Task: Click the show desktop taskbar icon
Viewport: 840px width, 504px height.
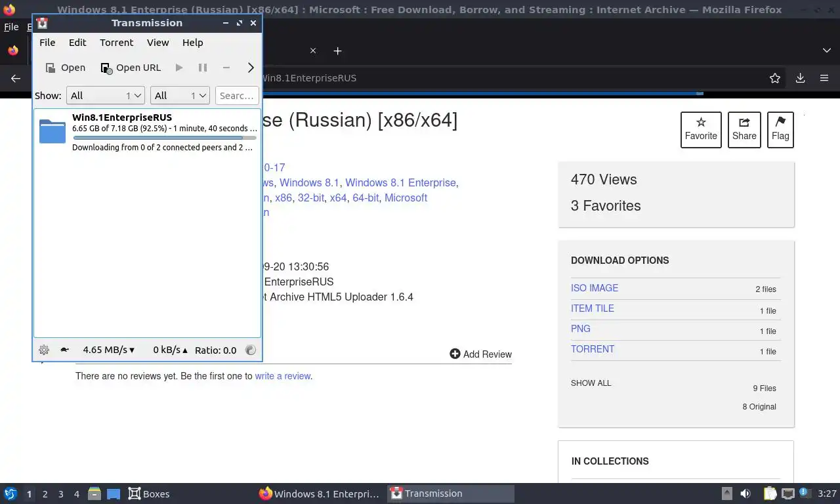Action: click(114, 493)
